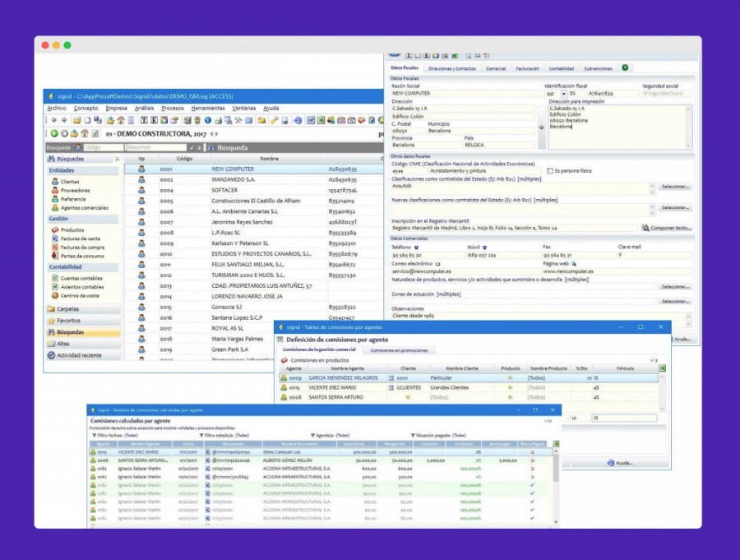Viewport: 740px width, 560px height.
Task: Open Proveedores in sidebar
Action: (x=75, y=190)
